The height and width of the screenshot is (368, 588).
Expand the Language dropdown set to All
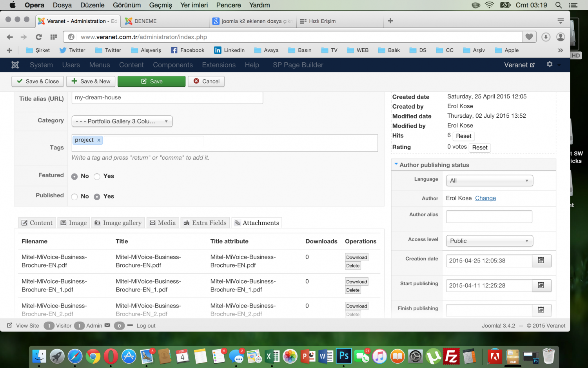[489, 180]
